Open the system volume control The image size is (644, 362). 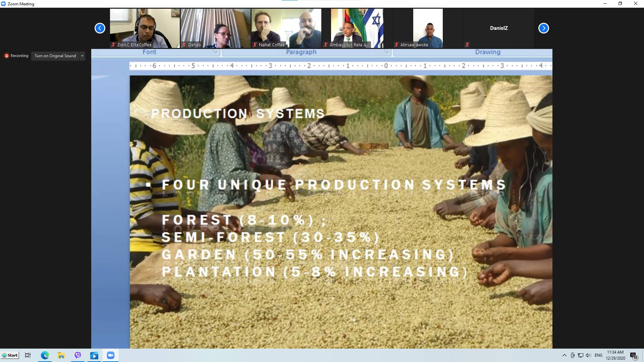588,355
